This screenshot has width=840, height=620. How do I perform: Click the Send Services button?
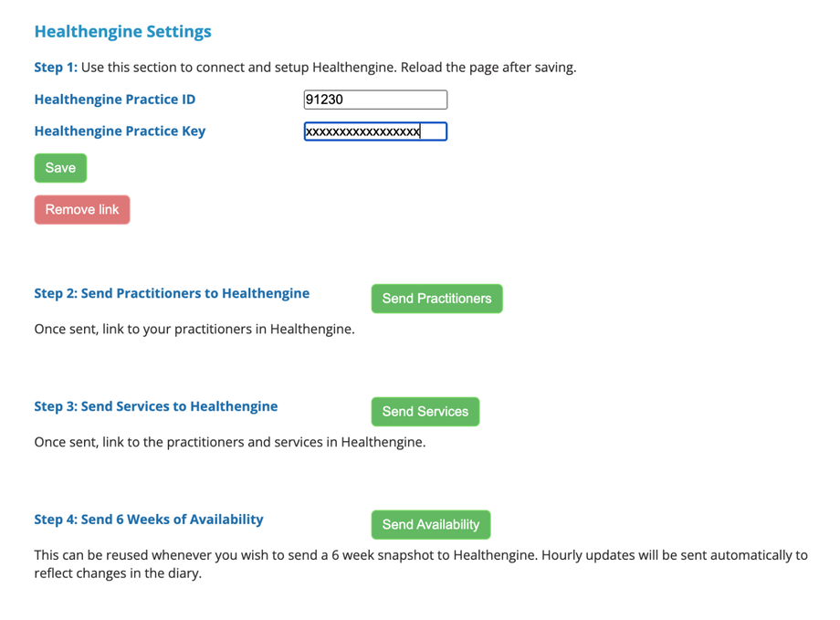click(x=425, y=412)
